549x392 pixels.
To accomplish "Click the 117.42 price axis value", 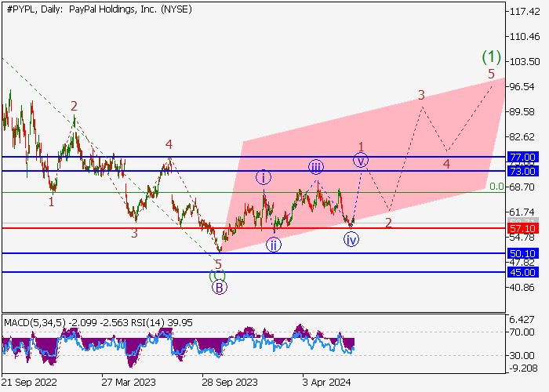I will click(x=525, y=12).
